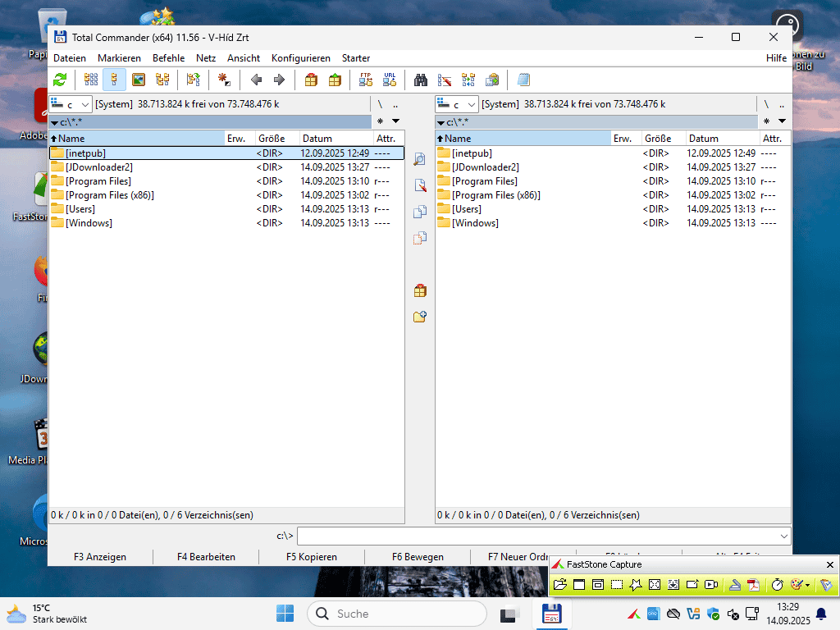
Task: Click the copy names to clipboard icon
Action: click(x=492, y=80)
